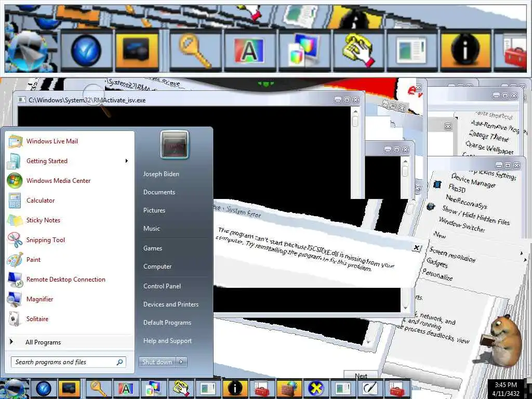Open Devices and Printers
Image resolution: width=532 pixels, height=399 pixels.
(170, 304)
